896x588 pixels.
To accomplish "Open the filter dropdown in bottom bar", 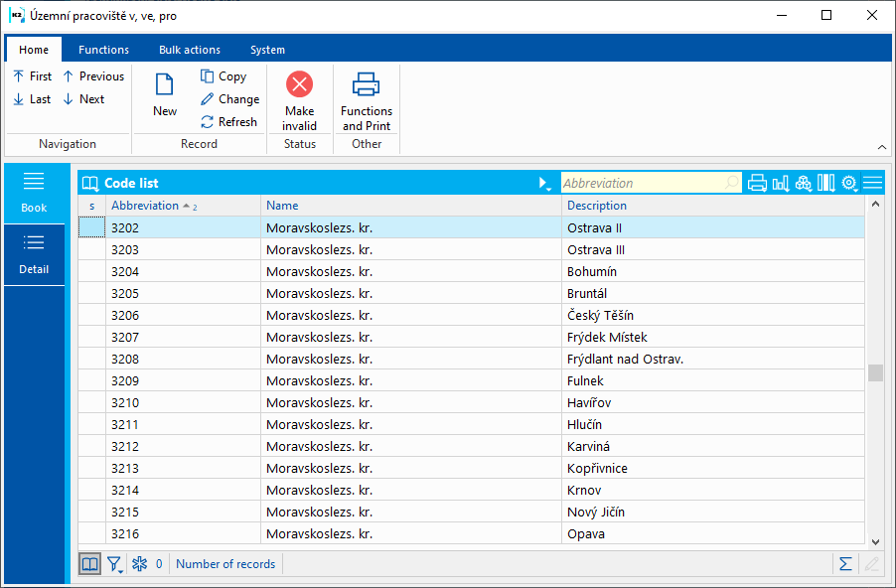I will tap(115, 565).
